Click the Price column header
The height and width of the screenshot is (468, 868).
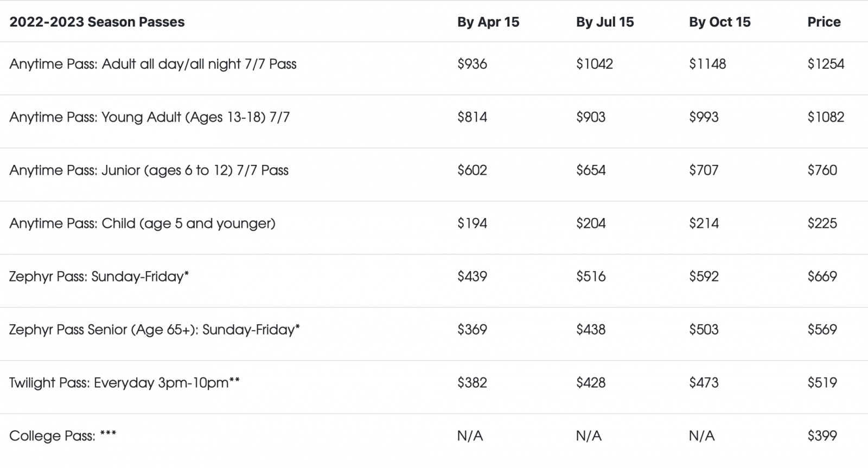824,22
